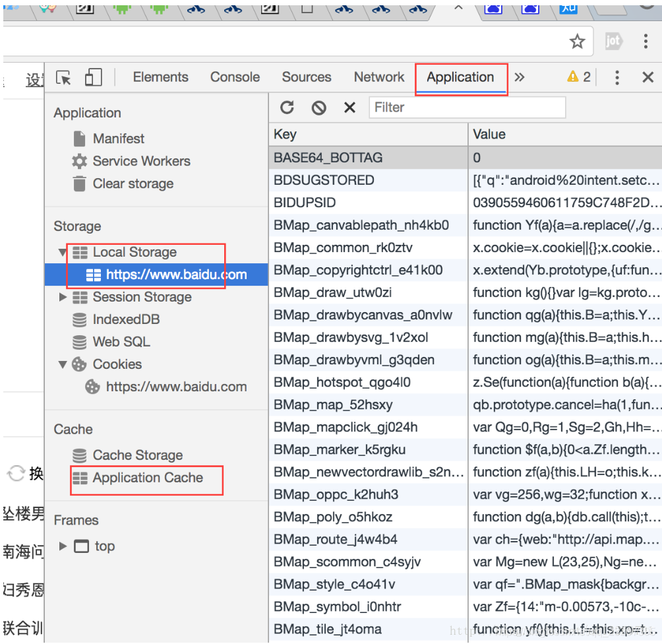This screenshot has height=644, width=662.
Task: Click the Value column header
Action: (x=565, y=135)
